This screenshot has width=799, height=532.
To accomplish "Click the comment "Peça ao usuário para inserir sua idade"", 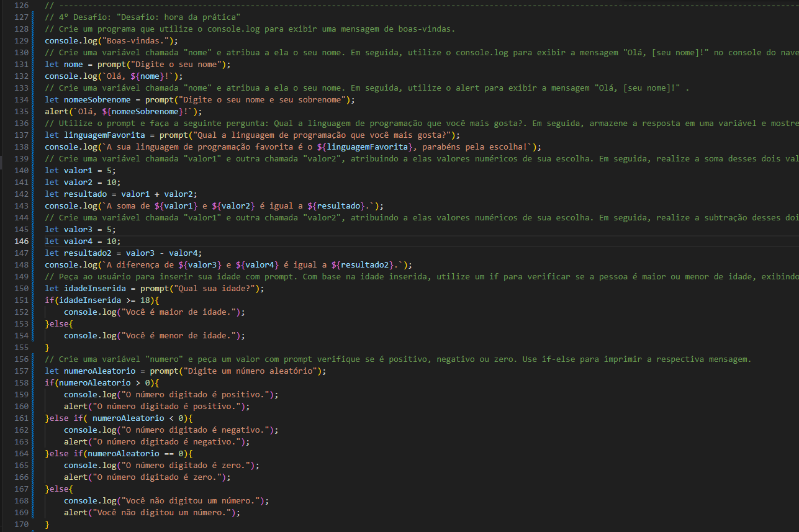I will 422,276.
